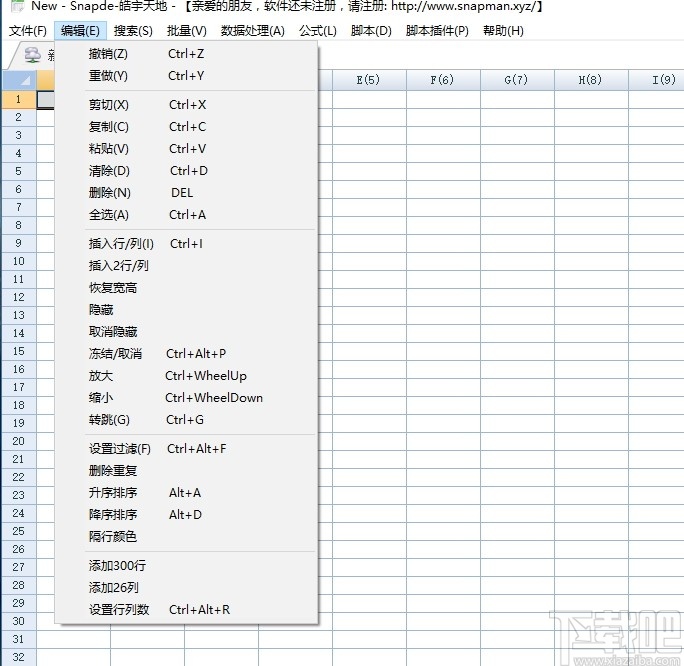Click cell in column F row 3
This screenshot has height=666, width=684.
coord(443,135)
